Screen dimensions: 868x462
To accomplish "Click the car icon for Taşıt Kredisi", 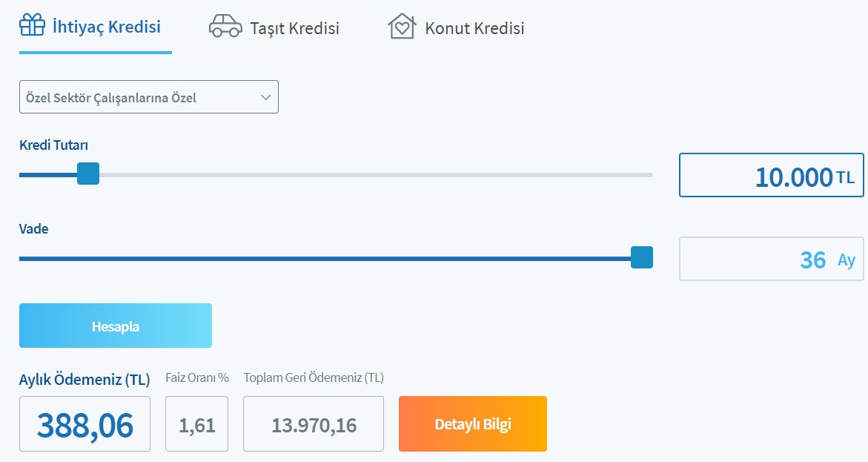I will tap(225, 26).
